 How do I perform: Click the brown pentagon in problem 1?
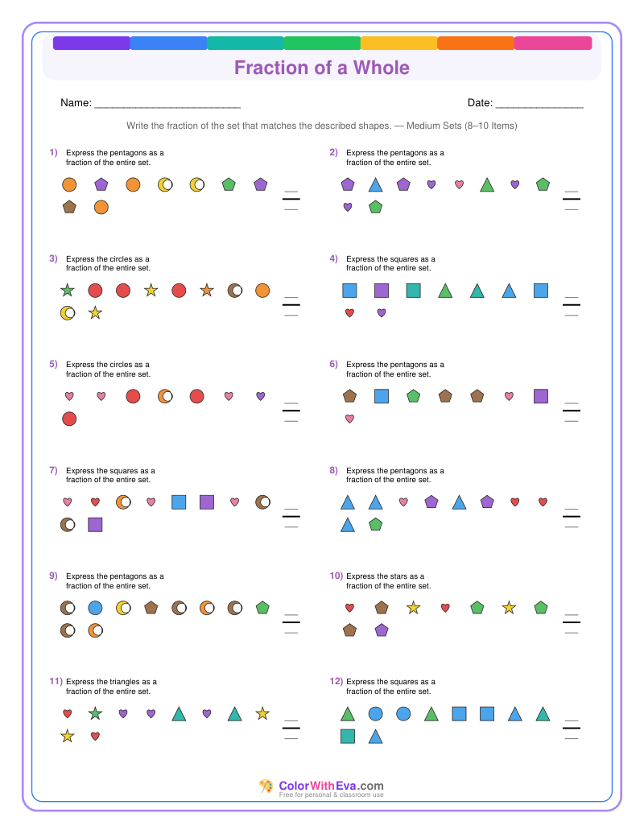(x=69, y=207)
